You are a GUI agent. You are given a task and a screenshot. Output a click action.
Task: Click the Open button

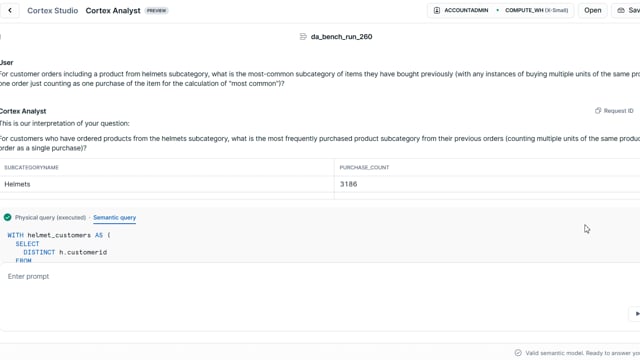tap(592, 10)
